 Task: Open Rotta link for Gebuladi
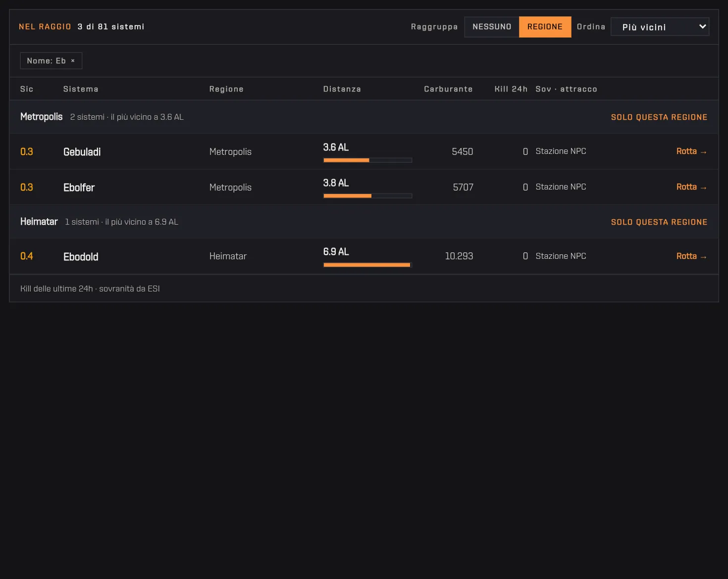[691, 151]
